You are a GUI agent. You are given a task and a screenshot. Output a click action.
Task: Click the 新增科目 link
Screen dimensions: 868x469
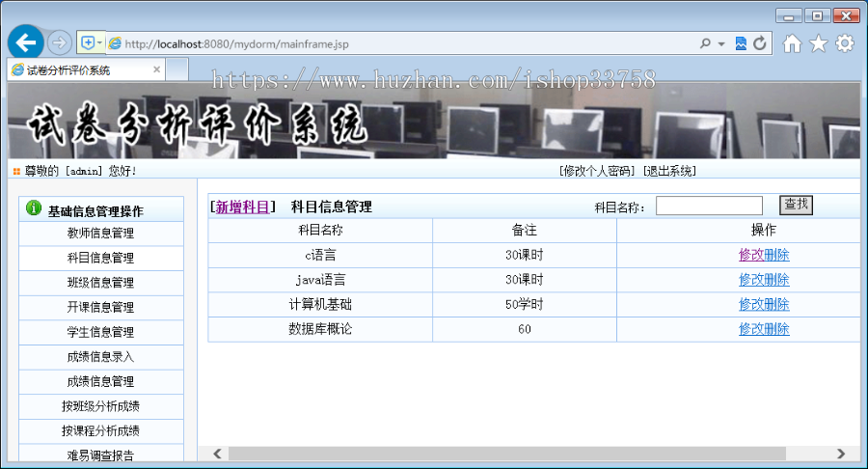[242, 207]
